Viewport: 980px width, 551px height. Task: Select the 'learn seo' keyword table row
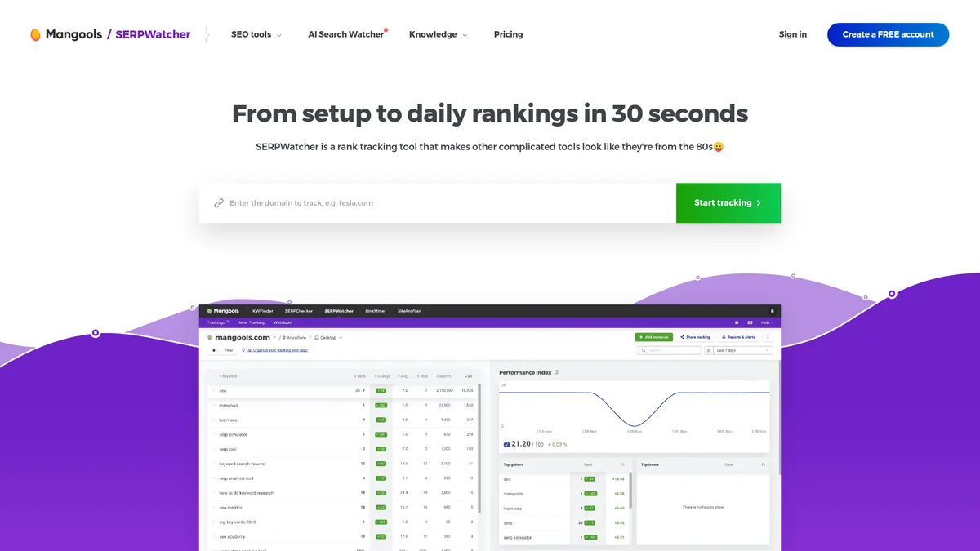tap(343, 420)
